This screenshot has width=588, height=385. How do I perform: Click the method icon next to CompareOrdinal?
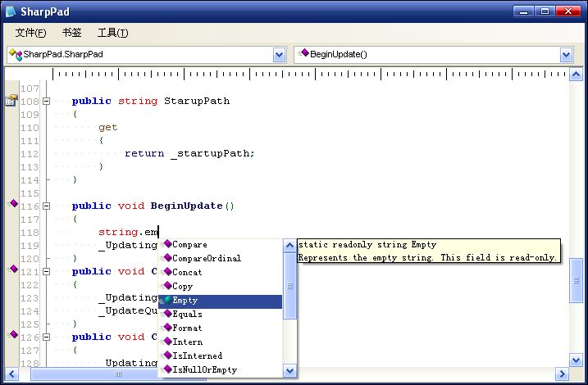(x=166, y=258)
